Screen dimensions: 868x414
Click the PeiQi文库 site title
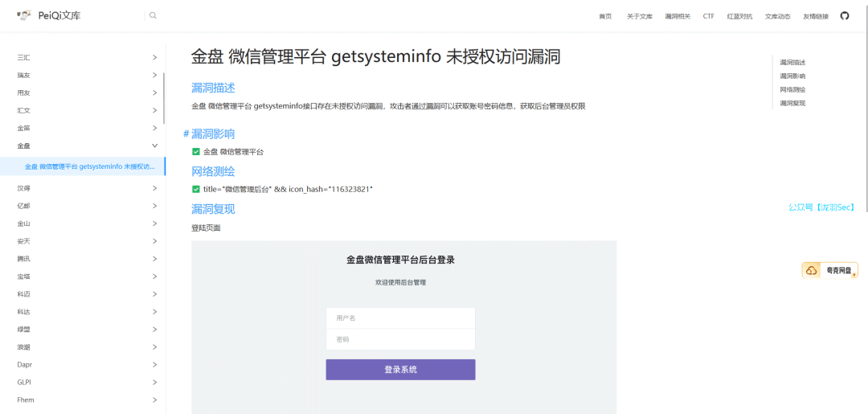click(59, 16)
